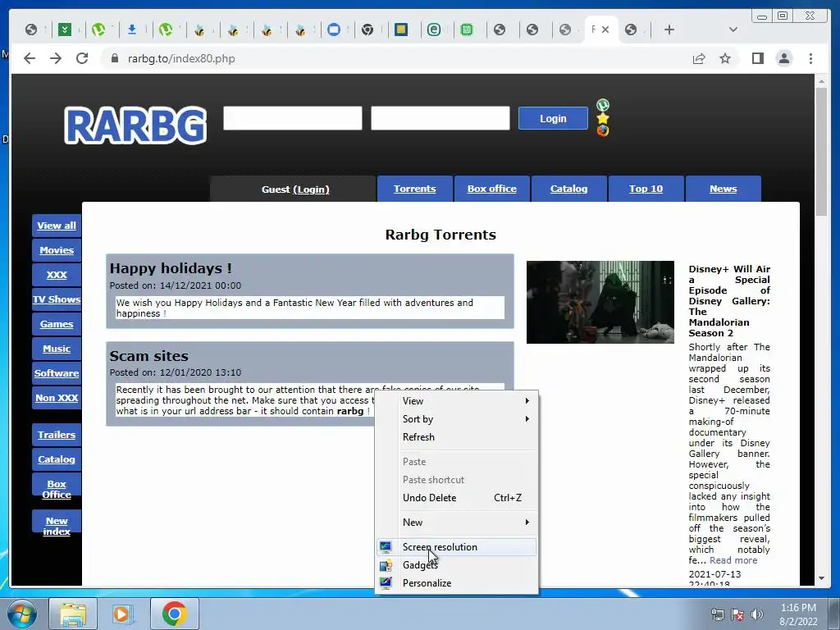Open the Torrents tab link
Image resolution: width=840 pixels, height=630 pixels.
(414, 189)
